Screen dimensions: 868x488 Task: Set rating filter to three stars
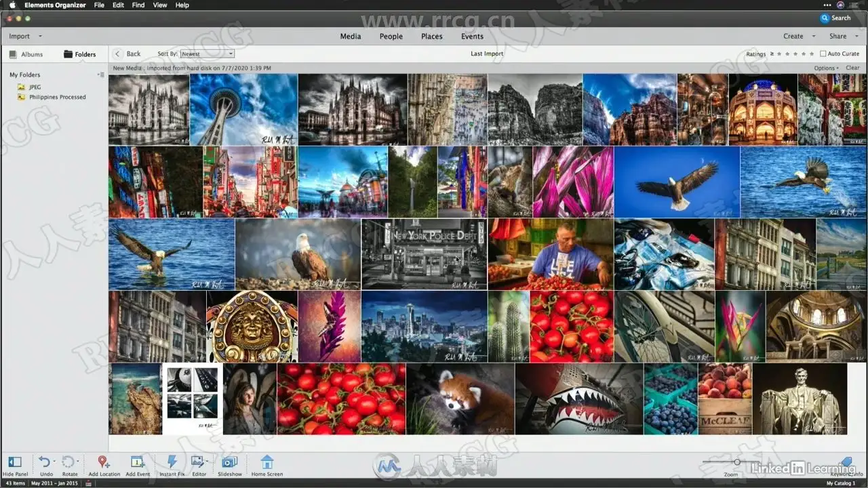pyautogui.click(x=796, y=54)
